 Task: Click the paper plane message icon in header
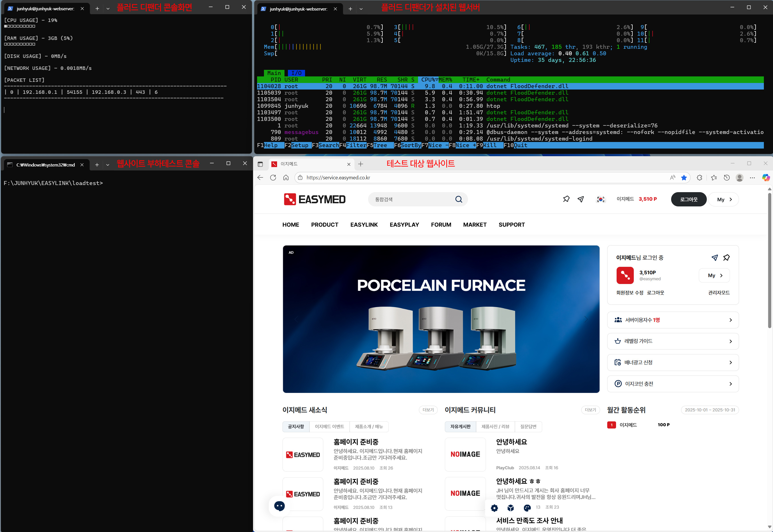pyautogui.click(x=581, y=199)
